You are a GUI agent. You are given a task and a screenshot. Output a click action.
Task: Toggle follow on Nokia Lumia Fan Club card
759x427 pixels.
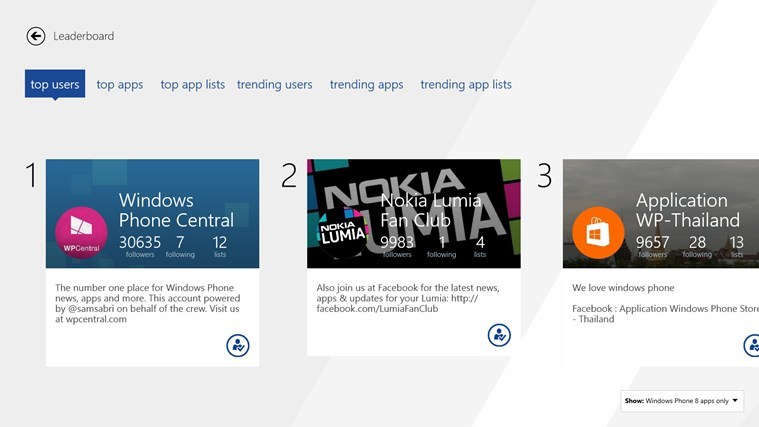499,335
